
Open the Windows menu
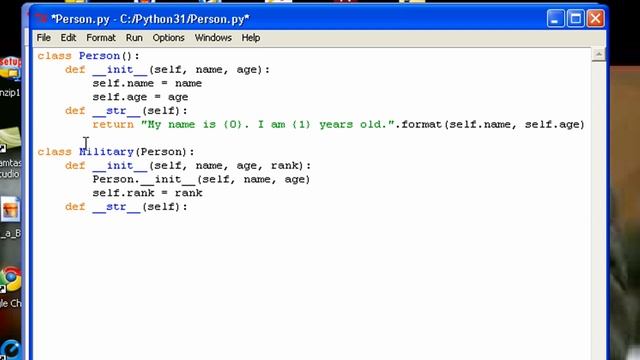[213, 38]
